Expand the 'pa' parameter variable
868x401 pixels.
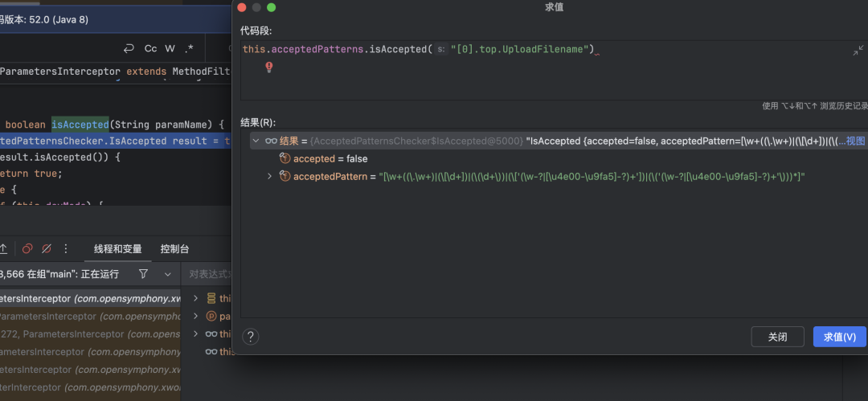[195, 317]
